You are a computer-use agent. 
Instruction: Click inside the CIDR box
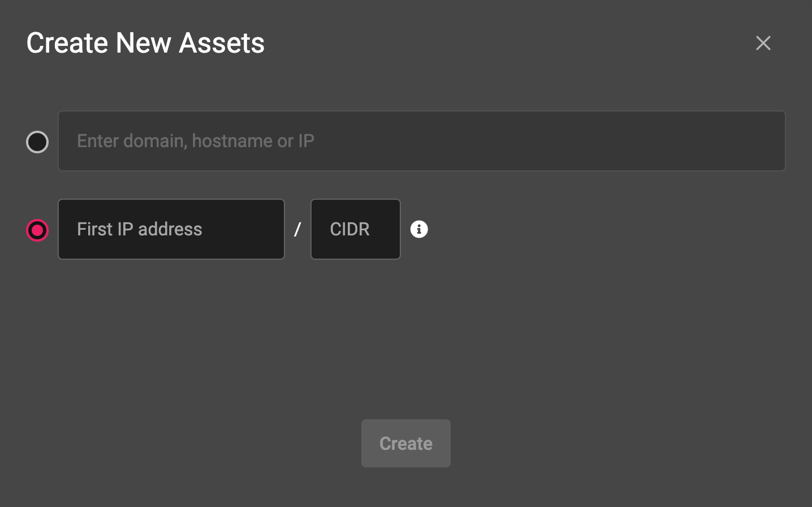(355, 229)
